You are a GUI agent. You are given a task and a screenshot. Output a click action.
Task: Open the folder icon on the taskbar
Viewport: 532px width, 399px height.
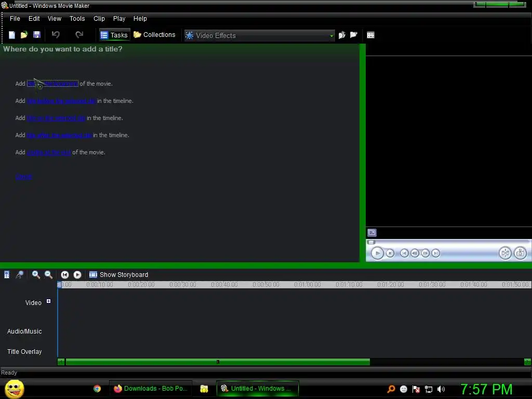(204, 389)
